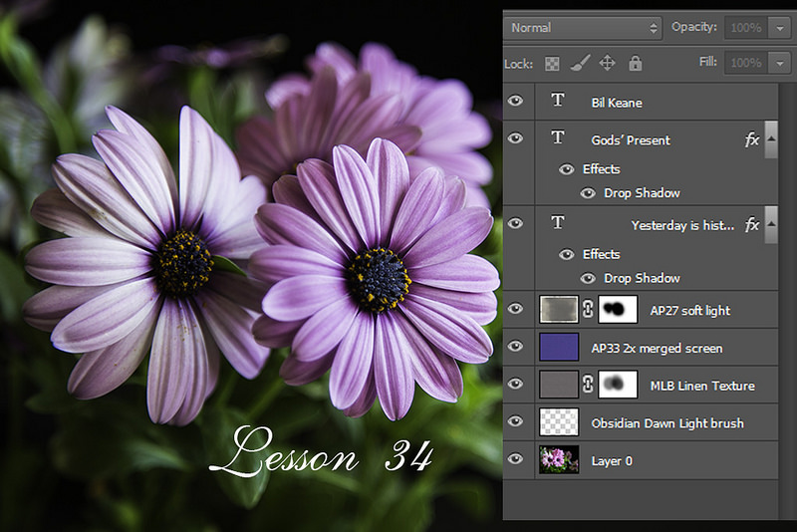Hide the Drop Shadow effect under Gods' Present
Screen dimensions: 797x532
(x=589, y=193)
